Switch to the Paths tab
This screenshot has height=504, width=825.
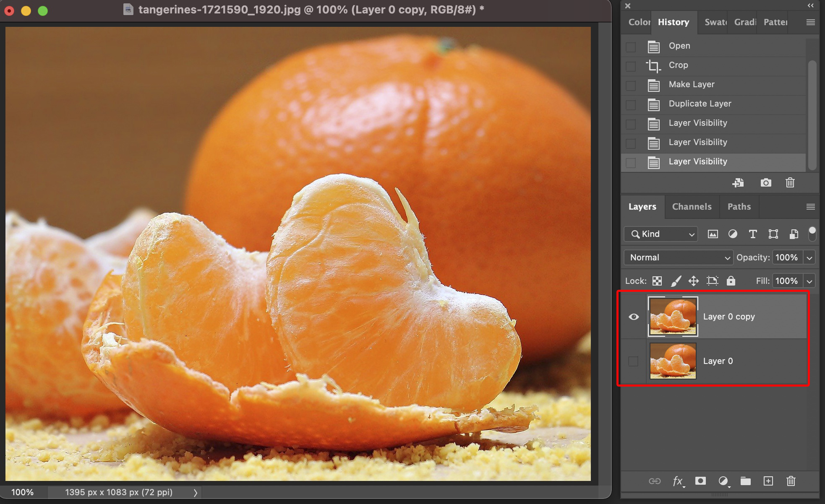[739, 207]
